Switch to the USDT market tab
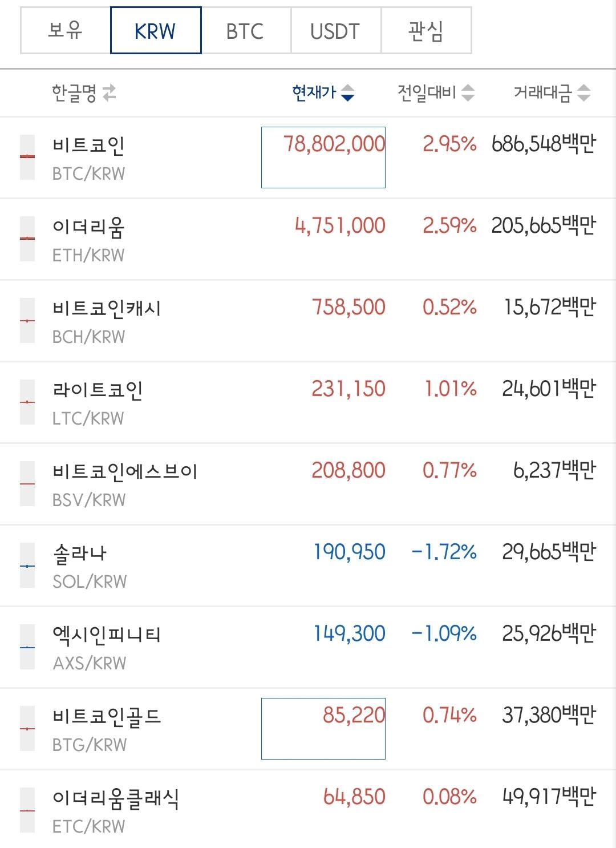 (336, 30)
